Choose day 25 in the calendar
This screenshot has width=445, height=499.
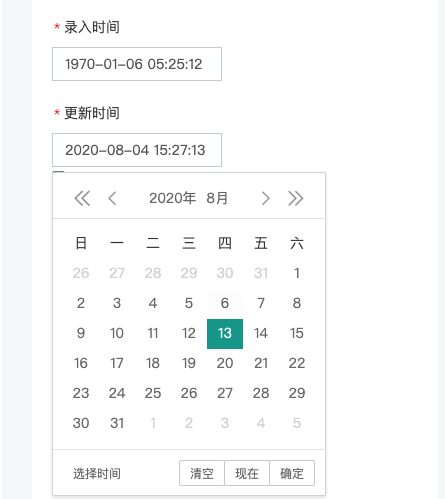[x=153, y=394]
